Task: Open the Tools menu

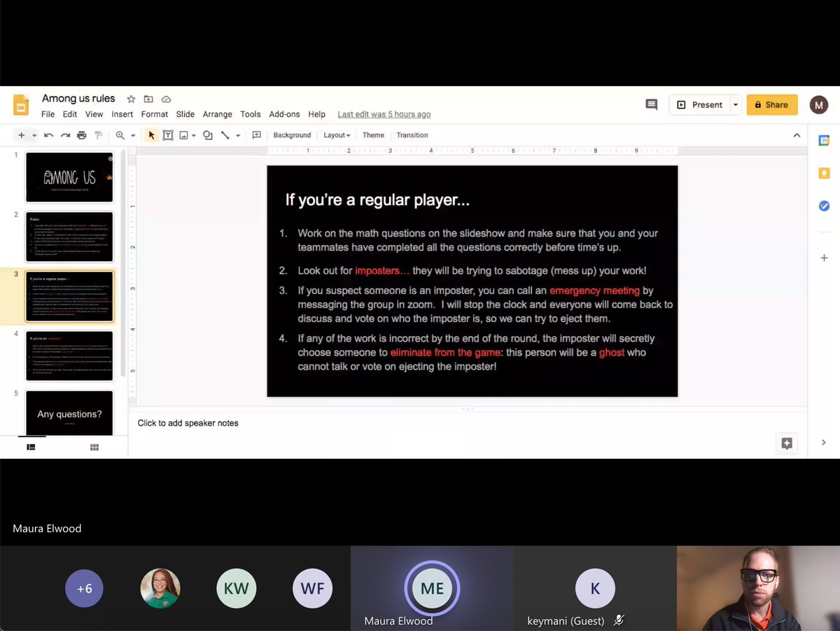Action: (x=251, y=114)
